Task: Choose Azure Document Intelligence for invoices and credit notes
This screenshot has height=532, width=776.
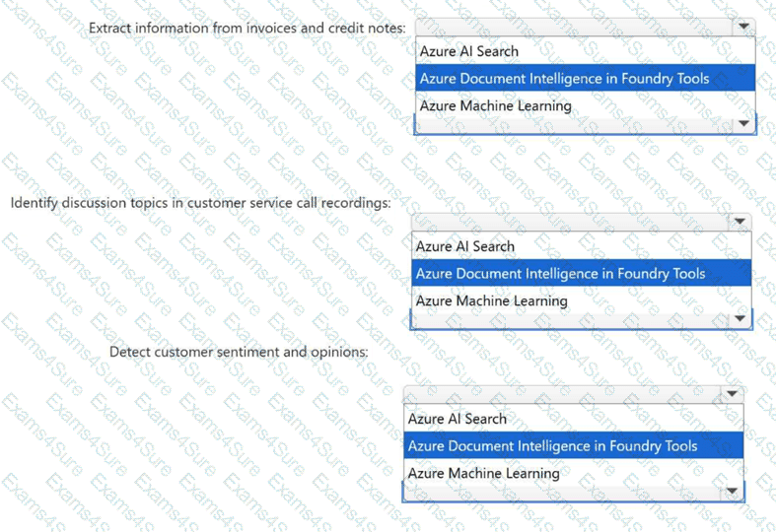Action: (x=585, y=78)
